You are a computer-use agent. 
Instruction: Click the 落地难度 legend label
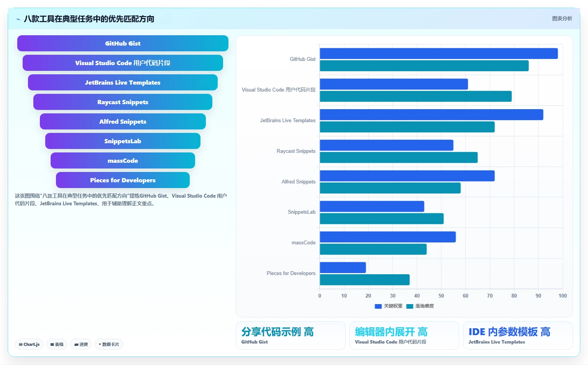coord(425,306)
